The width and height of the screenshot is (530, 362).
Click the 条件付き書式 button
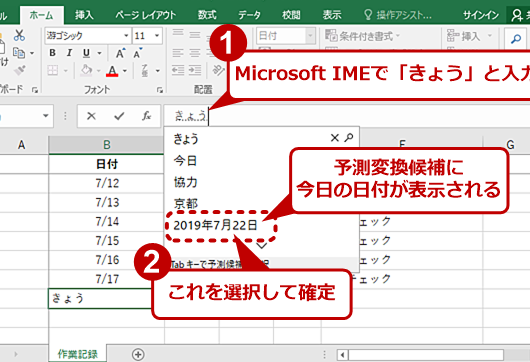(362, 35)
